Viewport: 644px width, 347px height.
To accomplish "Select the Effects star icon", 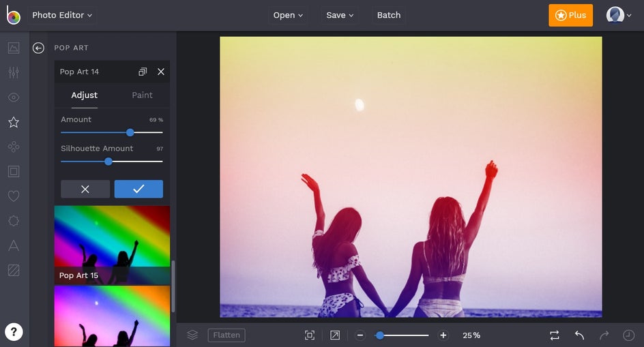I will pyautogui.click(x=14, y=123).
